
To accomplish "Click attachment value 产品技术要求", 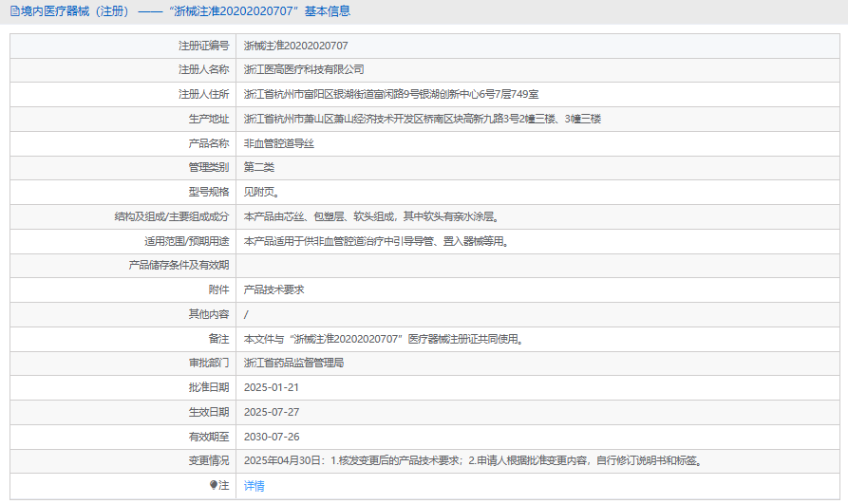I will [x=274, y=289].
